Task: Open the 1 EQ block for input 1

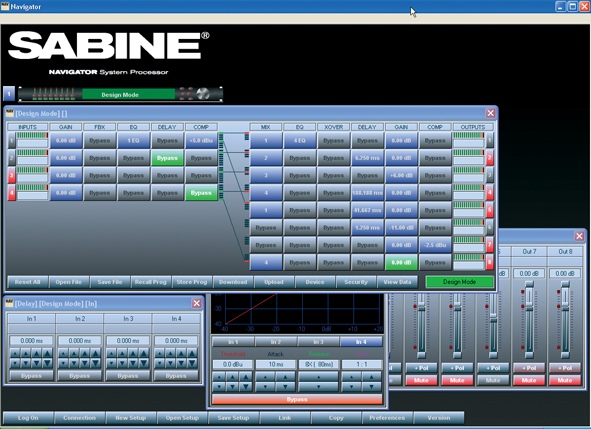Action: (133, 141)
